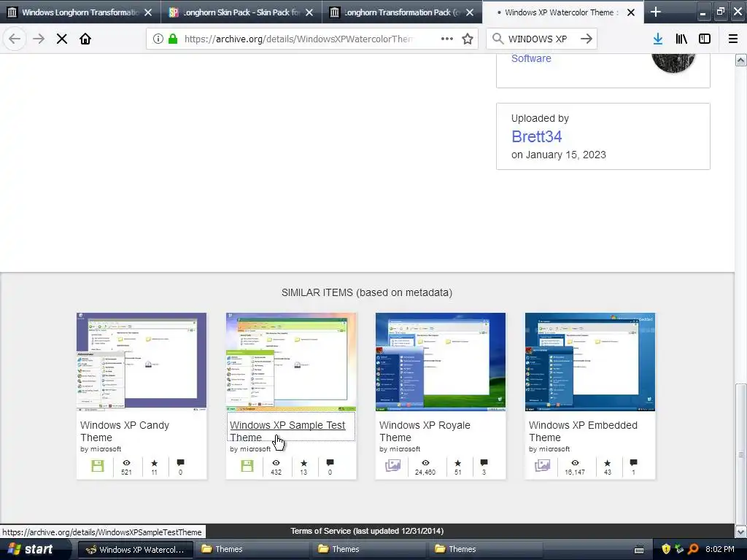The height and width of the screenshot is (560, 747).
Task: Open page actions three-dot menu
Action: (x=447, y=39)
